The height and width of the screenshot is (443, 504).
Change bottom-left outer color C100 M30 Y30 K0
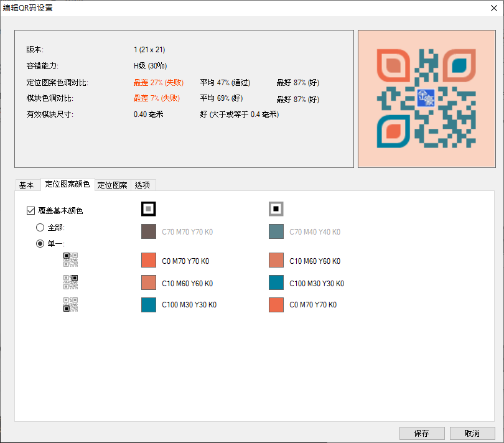(x=149, y=305)
